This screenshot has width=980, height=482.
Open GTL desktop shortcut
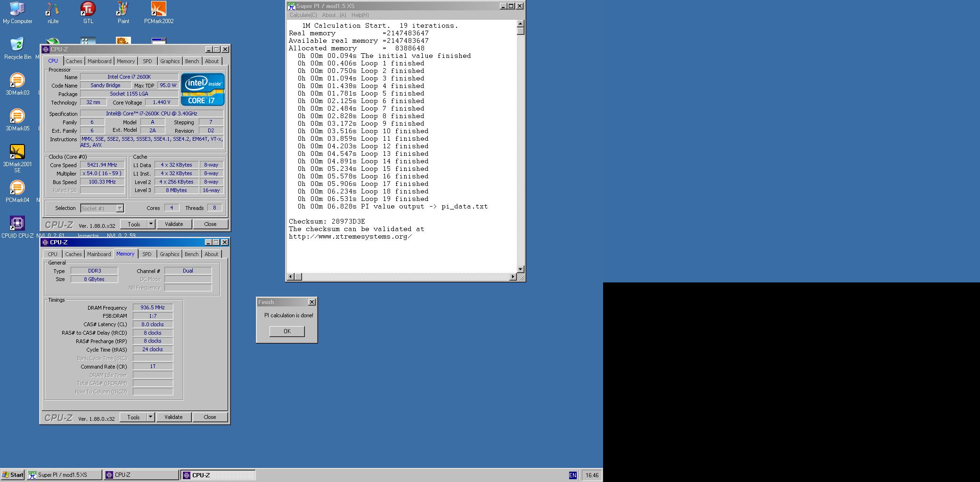tap(88, 12)
